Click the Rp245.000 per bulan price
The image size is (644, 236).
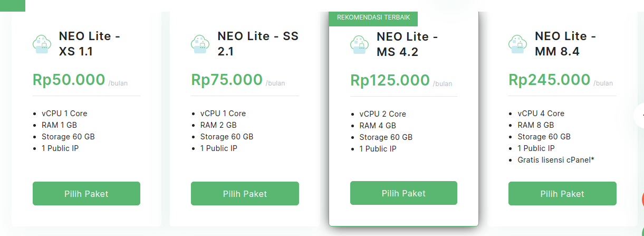coord(549,80)
